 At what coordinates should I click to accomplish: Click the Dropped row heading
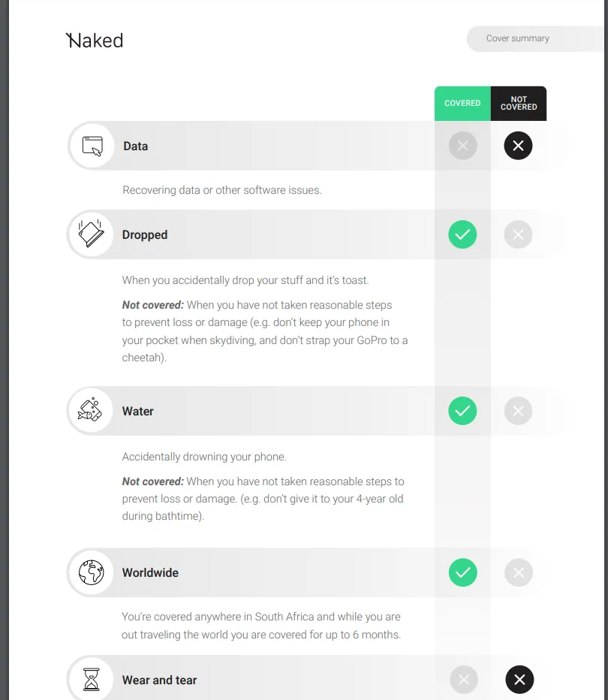[x=145, y=234]
